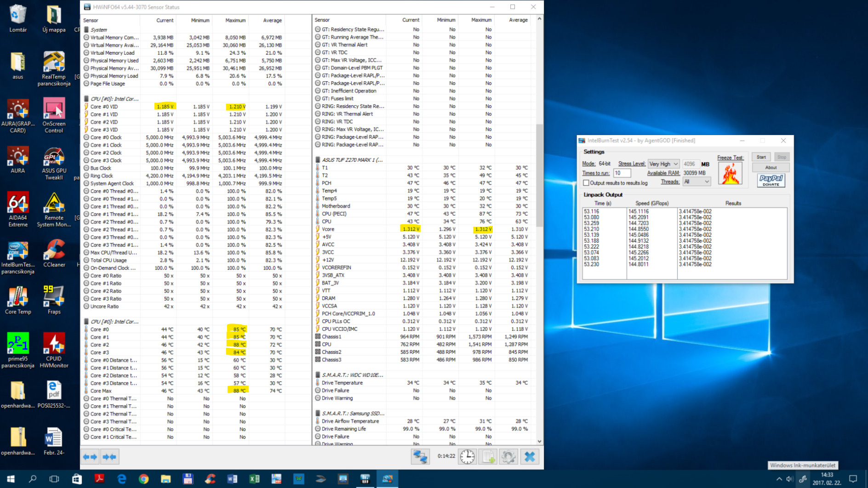Open the Stress Level dropdown set to Very High

tap(663, 164)
